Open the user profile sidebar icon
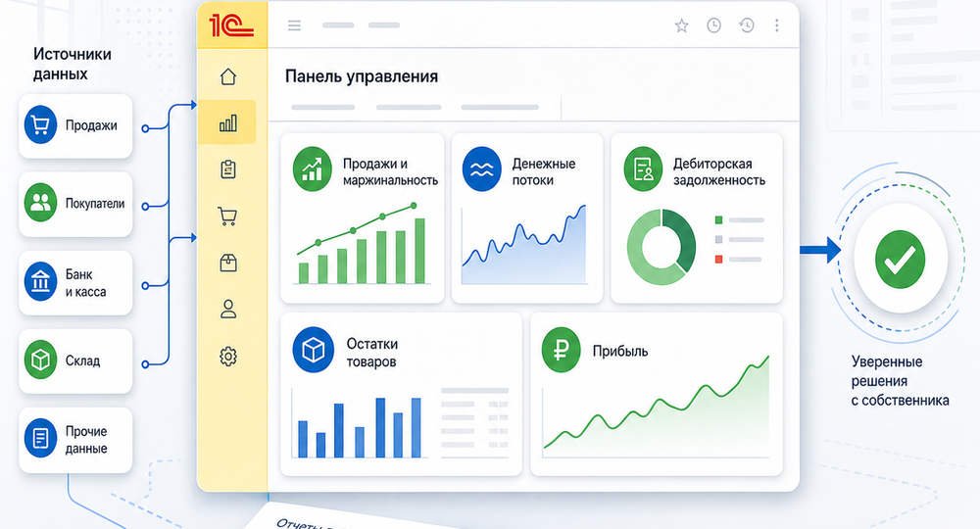Screen dimensions: 980x529 point(228,310)
